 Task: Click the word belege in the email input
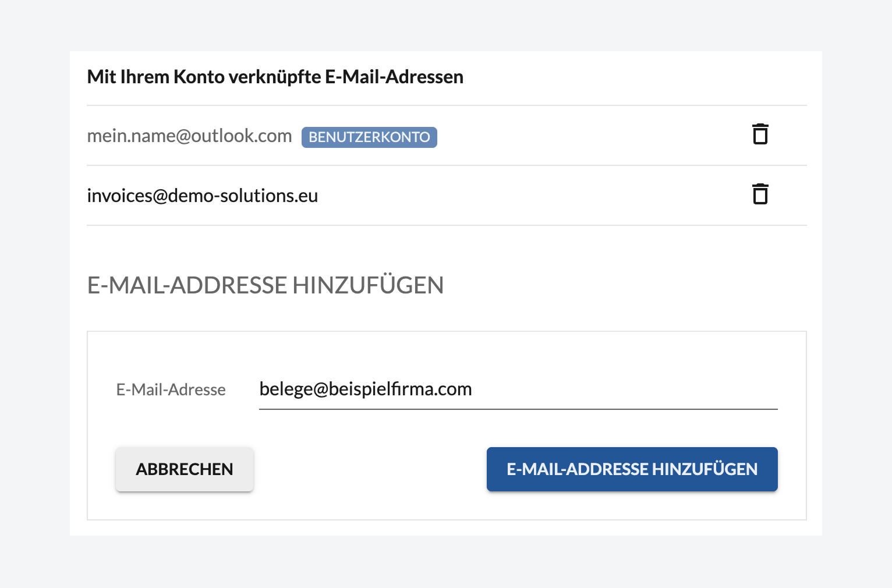coord(286,389)
